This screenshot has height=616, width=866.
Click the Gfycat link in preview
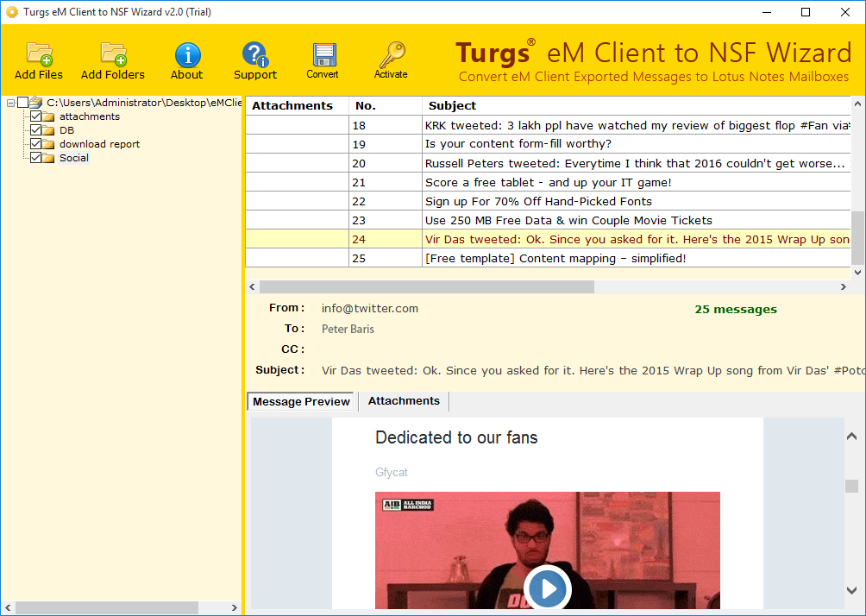392,473
